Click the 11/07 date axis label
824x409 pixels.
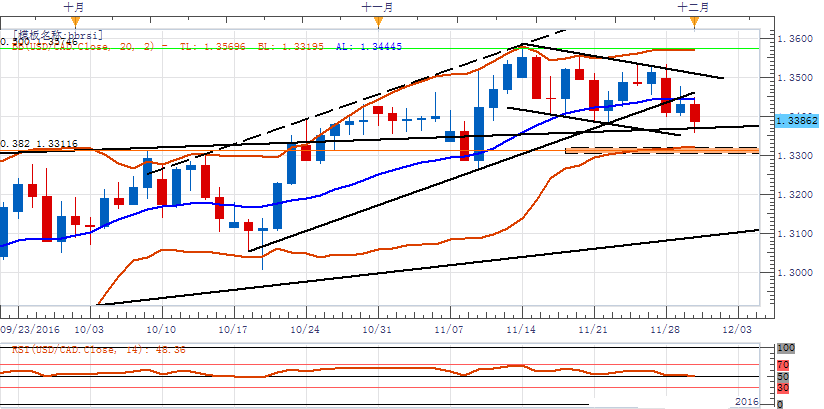(x=450, y=330)
